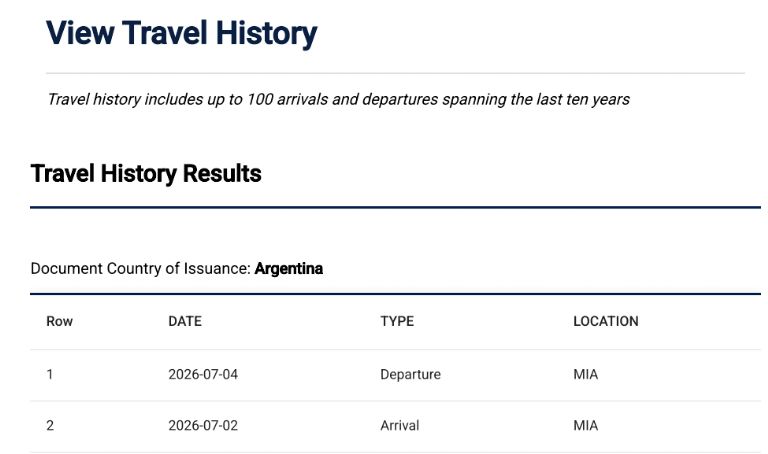Screen dimensions: 768x454
Task: Click the bold Argentina country value
Action: (x=288, y=268)
